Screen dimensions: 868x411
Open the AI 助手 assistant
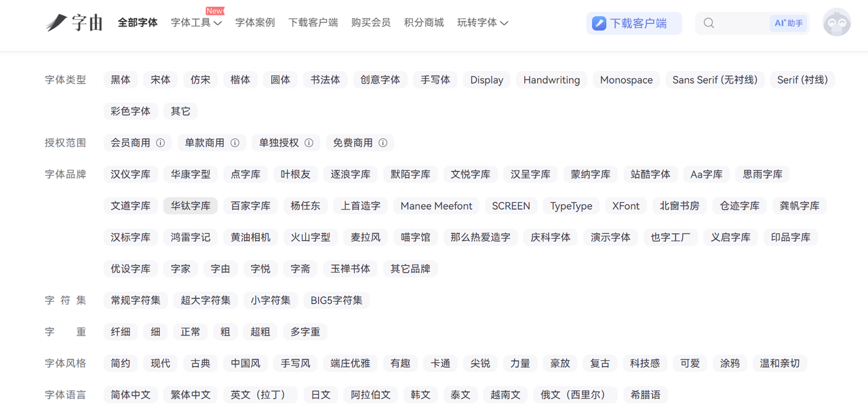tap(789, 23)
